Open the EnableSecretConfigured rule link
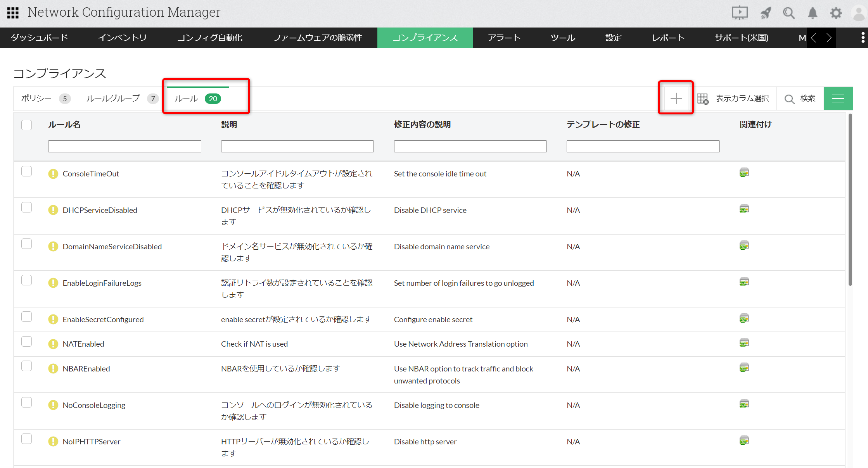 pyautogui.click(x=103, y=319)
